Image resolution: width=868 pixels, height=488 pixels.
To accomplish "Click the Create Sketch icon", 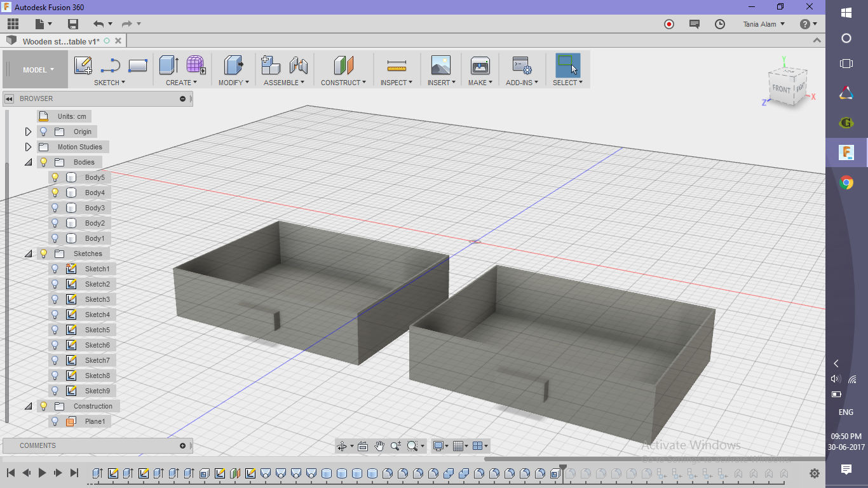I will click(83, 65).
